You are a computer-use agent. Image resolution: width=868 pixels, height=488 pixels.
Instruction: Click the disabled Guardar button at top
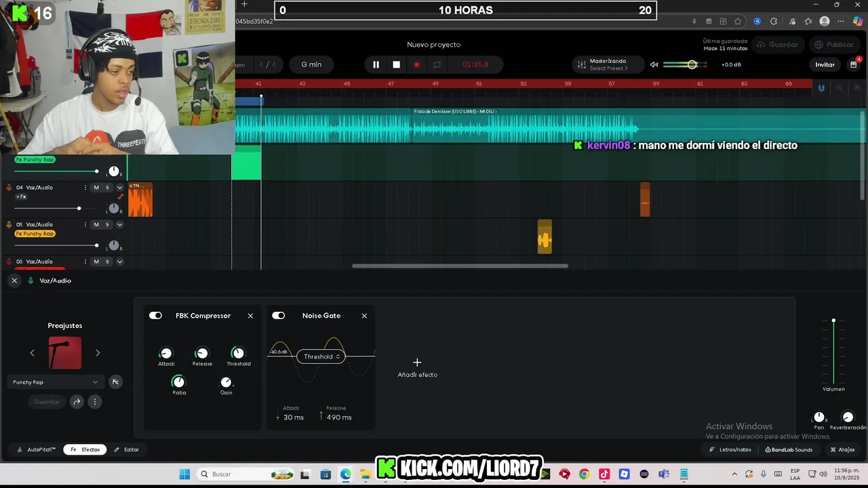777,45
